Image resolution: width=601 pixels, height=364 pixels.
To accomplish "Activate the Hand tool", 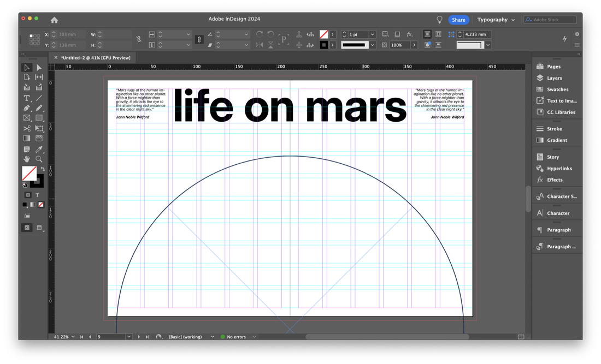I will (27, 159).
